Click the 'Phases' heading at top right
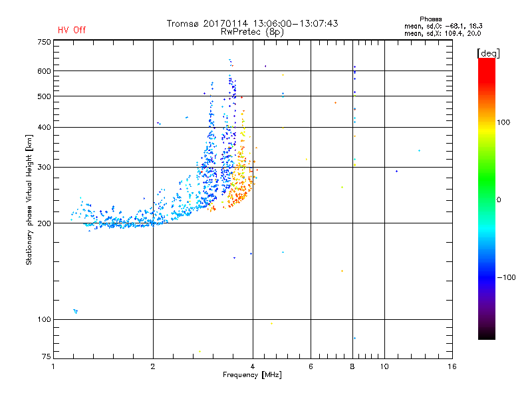532x399 pixels. [430, 19]
